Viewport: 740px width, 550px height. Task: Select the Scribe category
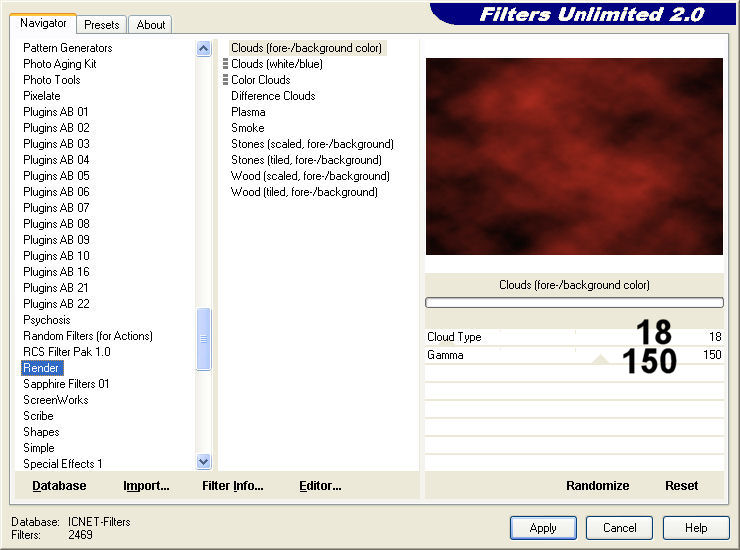click(x=38, y=416)
